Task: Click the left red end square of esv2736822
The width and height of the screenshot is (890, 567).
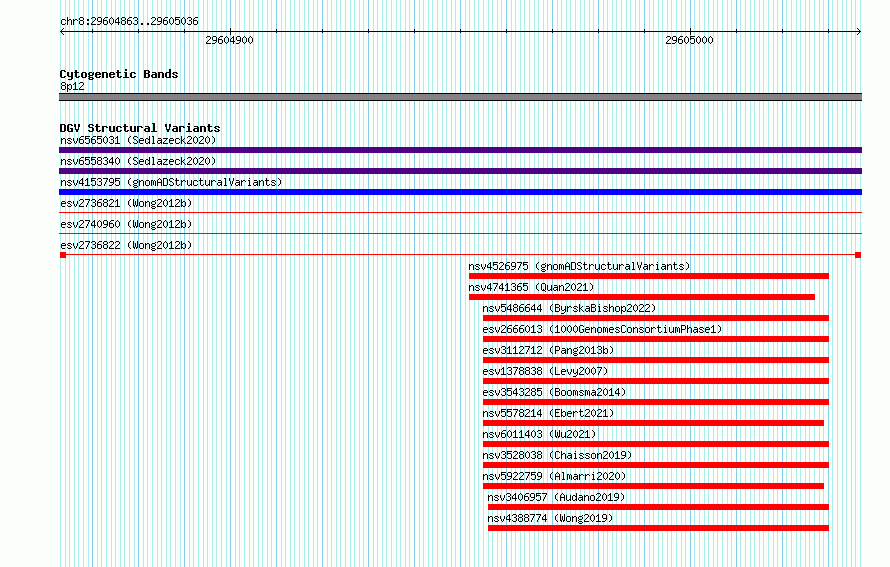Action: point(63,255)
